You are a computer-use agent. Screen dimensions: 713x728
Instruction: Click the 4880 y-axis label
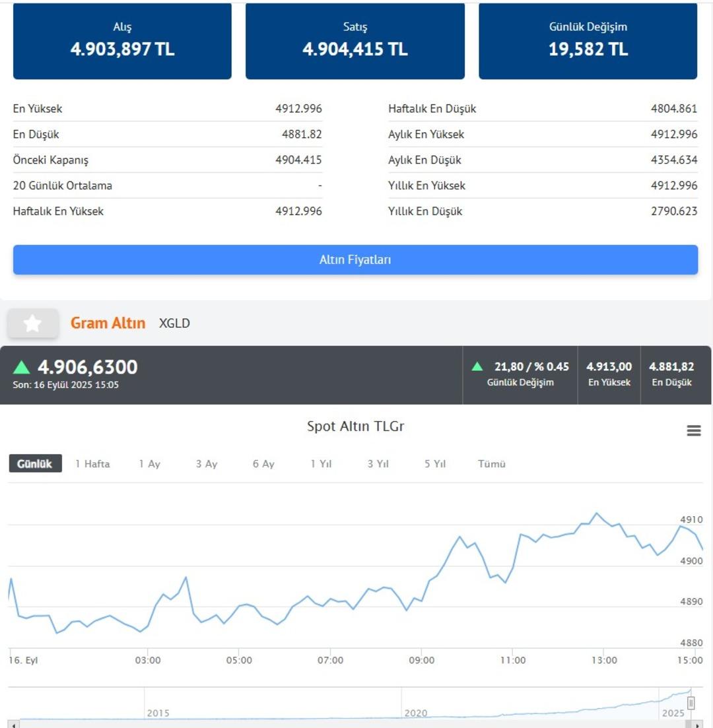pyautogui.click(x=691, y=643)
